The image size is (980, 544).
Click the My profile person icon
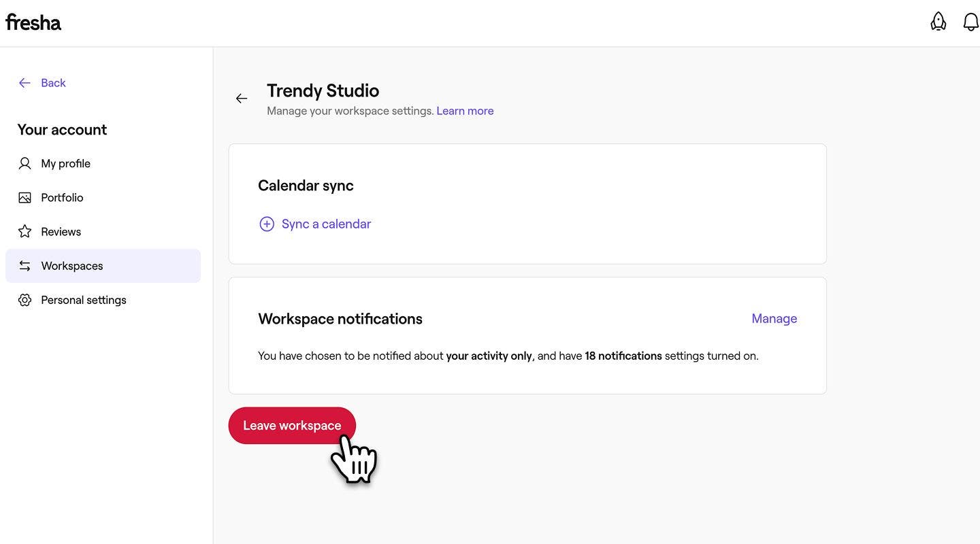(25, 163)
